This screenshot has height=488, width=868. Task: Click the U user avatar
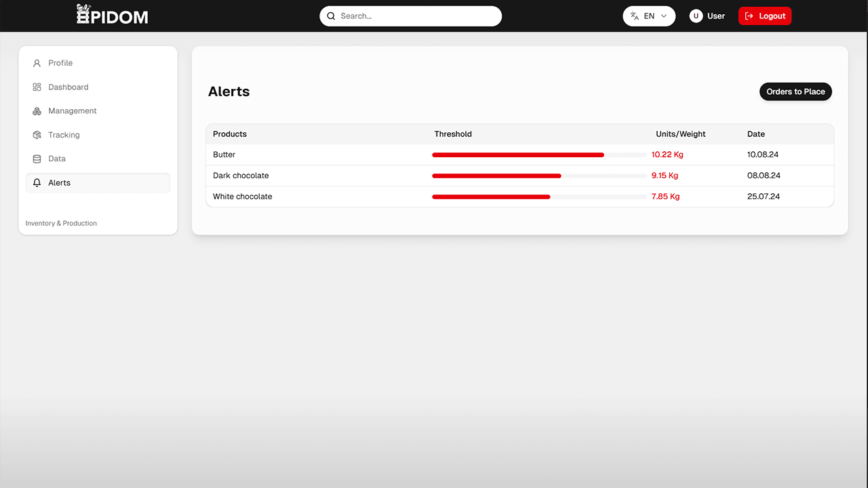click(x=695, y=15)
